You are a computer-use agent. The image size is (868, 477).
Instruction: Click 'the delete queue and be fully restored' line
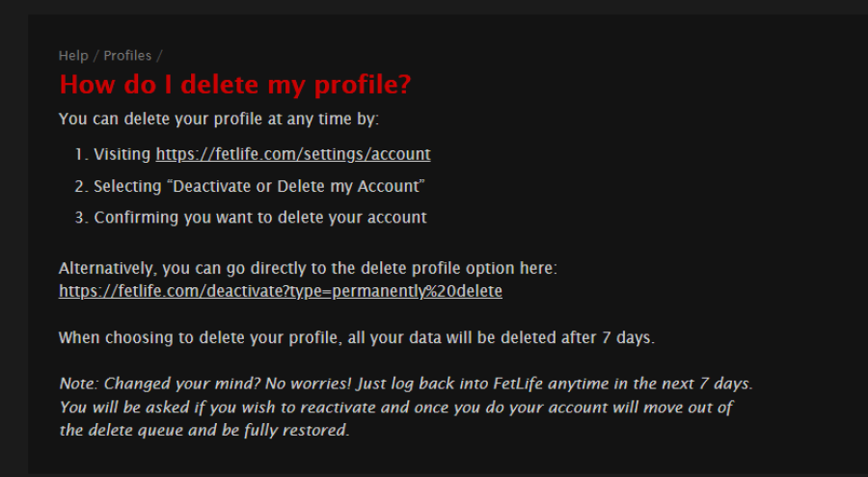pyautogui.click(x=203, y=431)
